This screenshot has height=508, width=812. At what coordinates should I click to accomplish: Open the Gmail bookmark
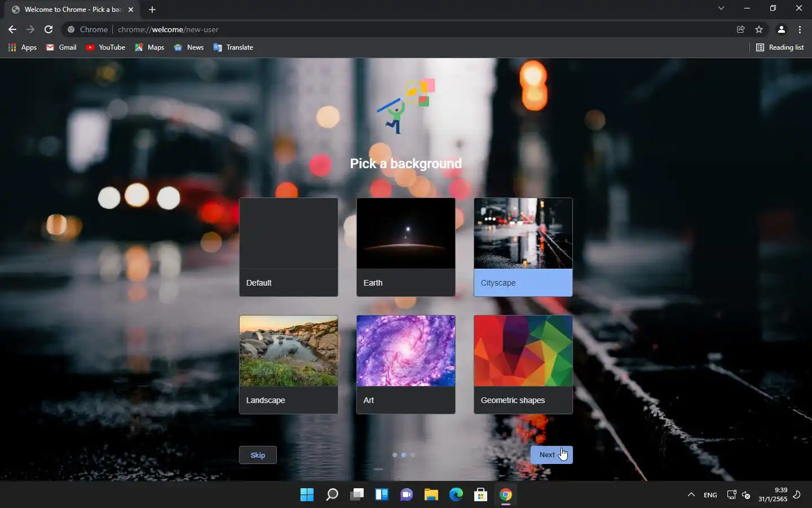61,47
